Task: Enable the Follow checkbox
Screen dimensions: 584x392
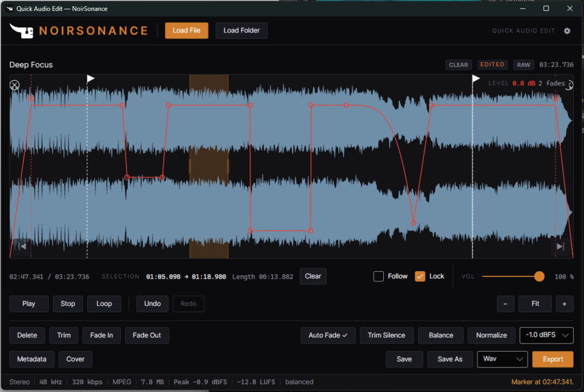Action: point(379,276)
